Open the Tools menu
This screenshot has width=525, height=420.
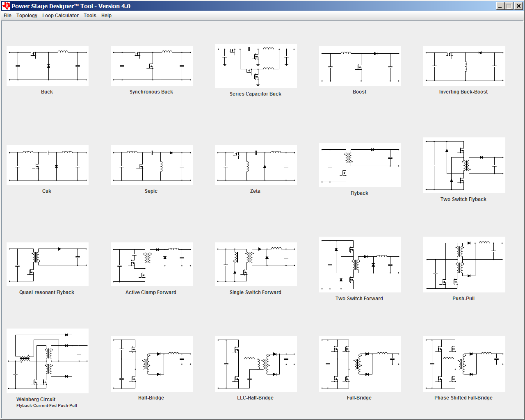click(x=90, y=16)
